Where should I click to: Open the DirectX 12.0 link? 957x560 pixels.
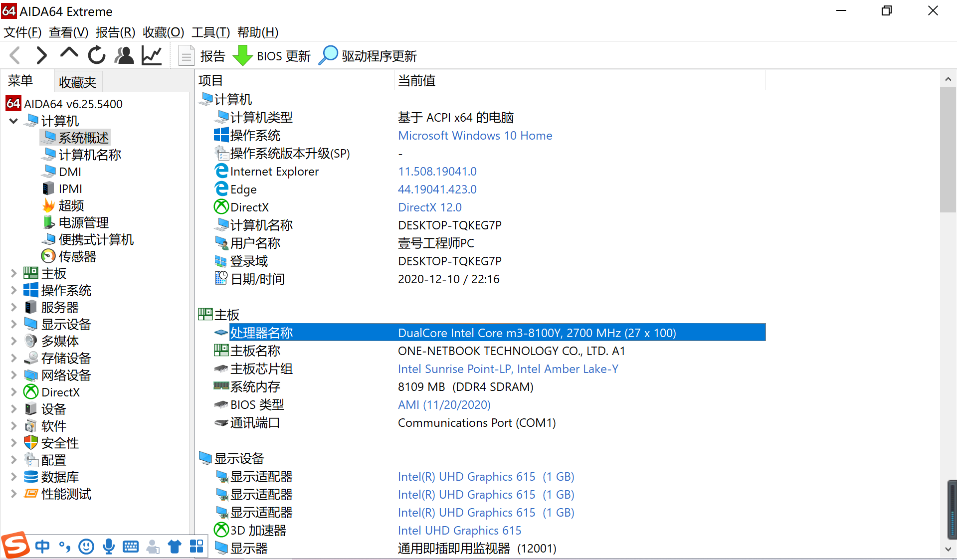430,207
